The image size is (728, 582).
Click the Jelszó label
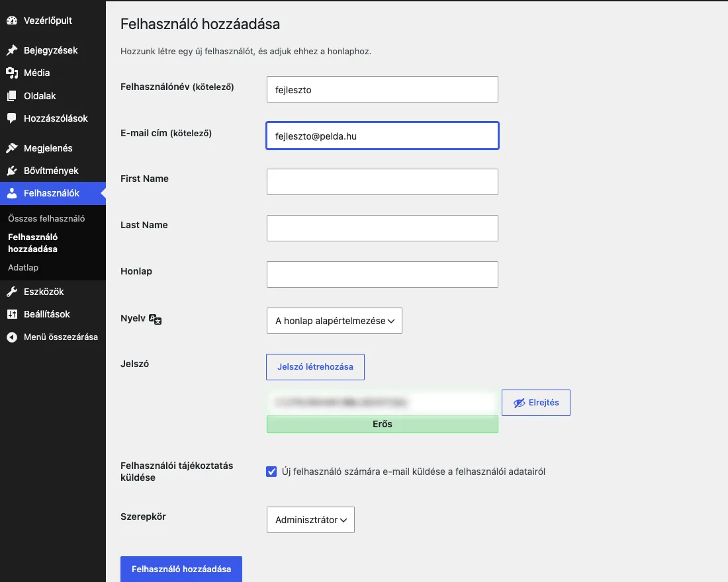tap(134, 364)
